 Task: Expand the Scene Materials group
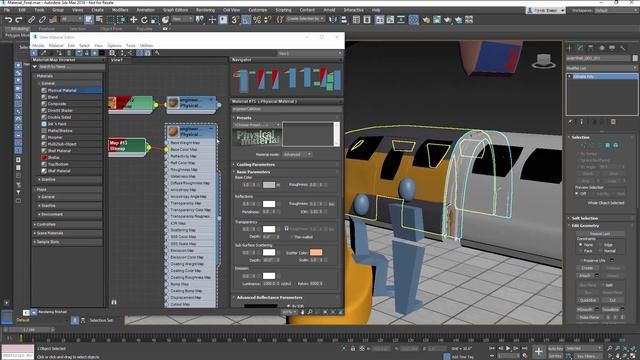[68, 233]
